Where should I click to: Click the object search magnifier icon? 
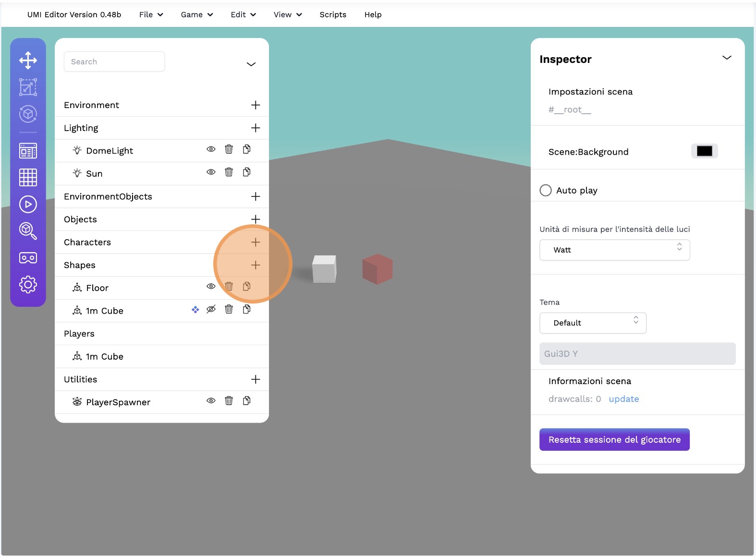coord(28,231)
